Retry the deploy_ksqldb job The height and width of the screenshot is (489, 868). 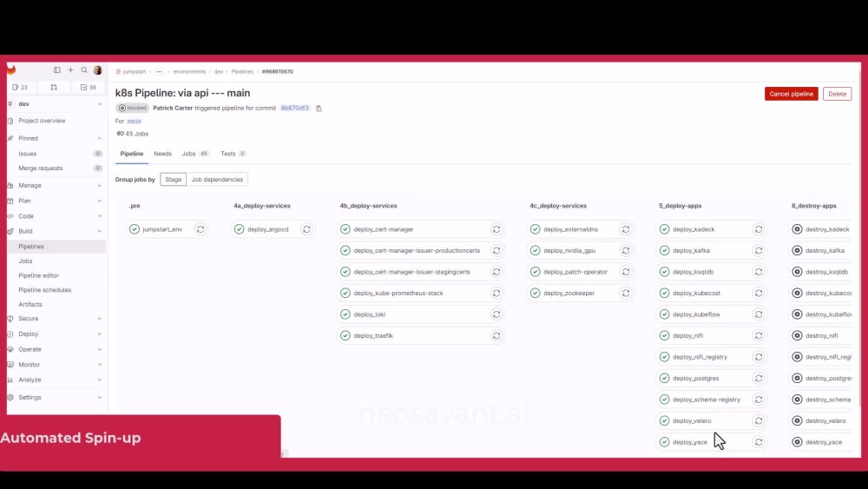point(759,272)
